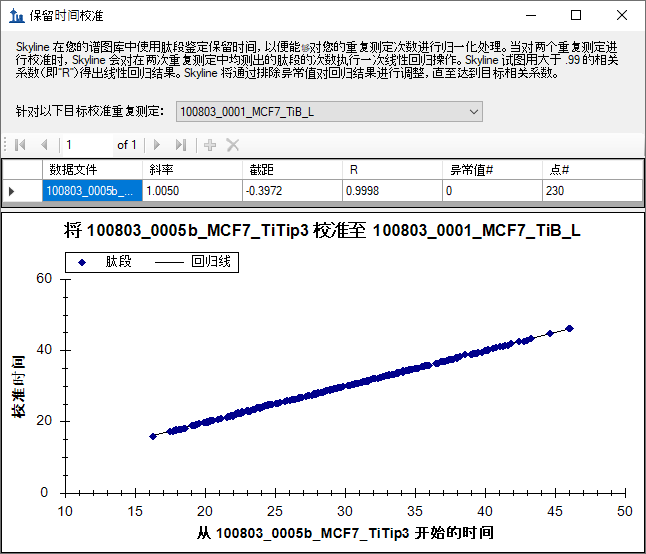This screenshot has width=646, height=554.
Task: Click 点# column header
Action: coord(592,170)
